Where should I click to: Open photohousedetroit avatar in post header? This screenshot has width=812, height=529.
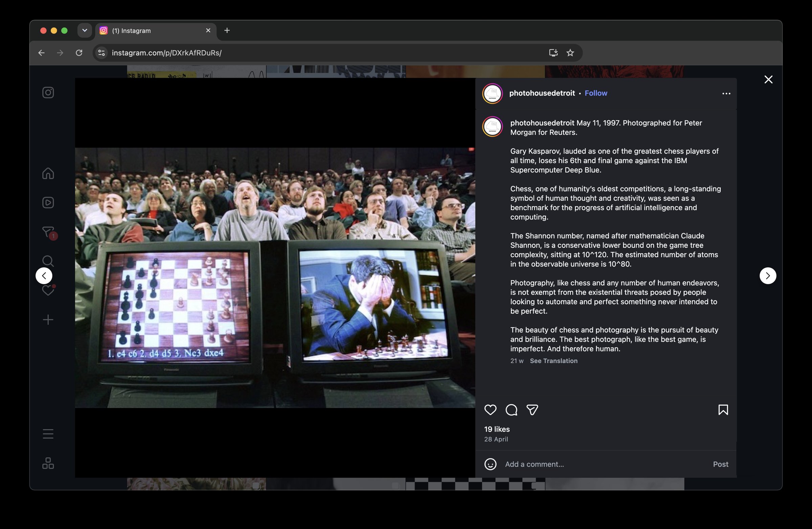click(x=492, y=93)
